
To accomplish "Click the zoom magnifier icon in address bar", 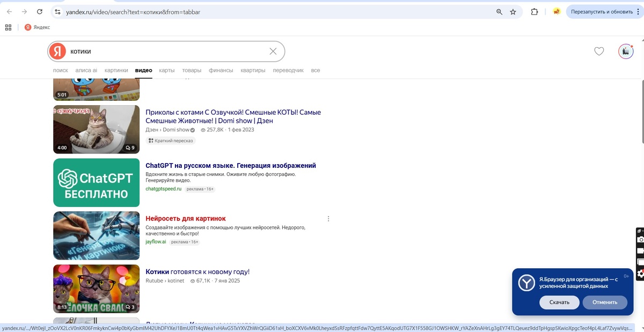I will coord(499,12).
